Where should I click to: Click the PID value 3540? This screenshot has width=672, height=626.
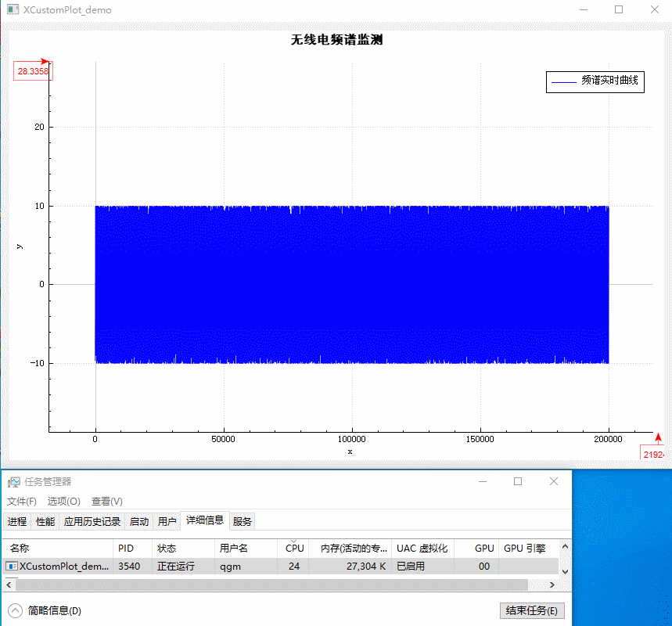click(129, 566)
